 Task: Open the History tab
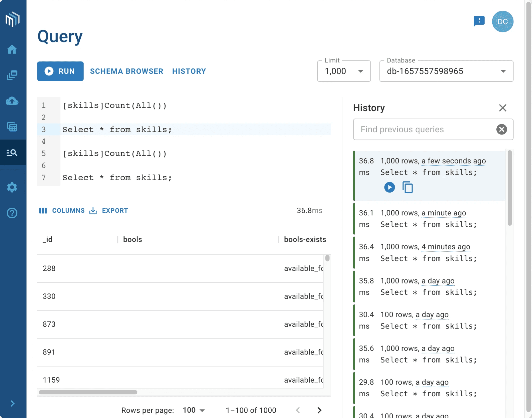coord(189,71)
